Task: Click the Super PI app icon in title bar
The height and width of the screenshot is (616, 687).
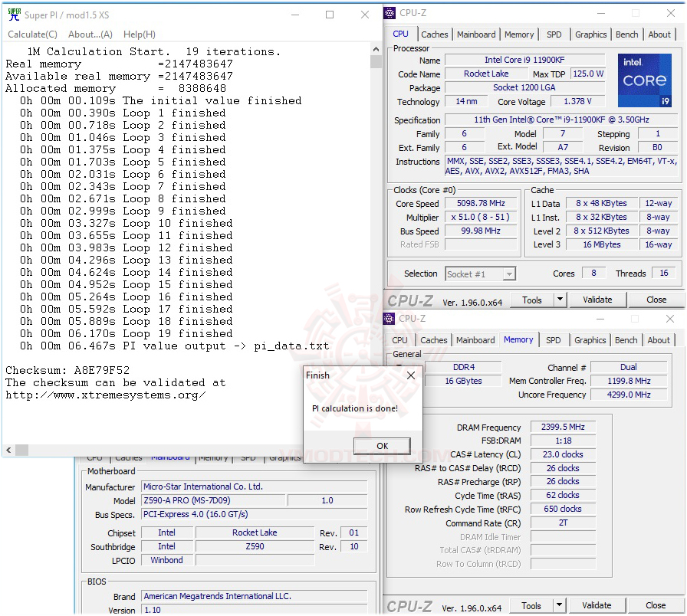Action: pos(14,15)
